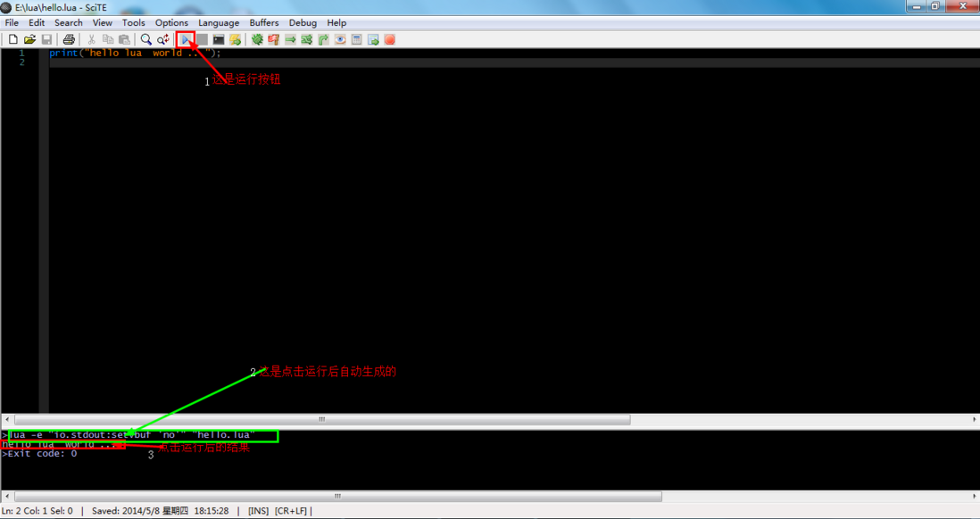980x519 pixels.
Task: Click the SciTE title bar application icon
Action: click(6, 7)
